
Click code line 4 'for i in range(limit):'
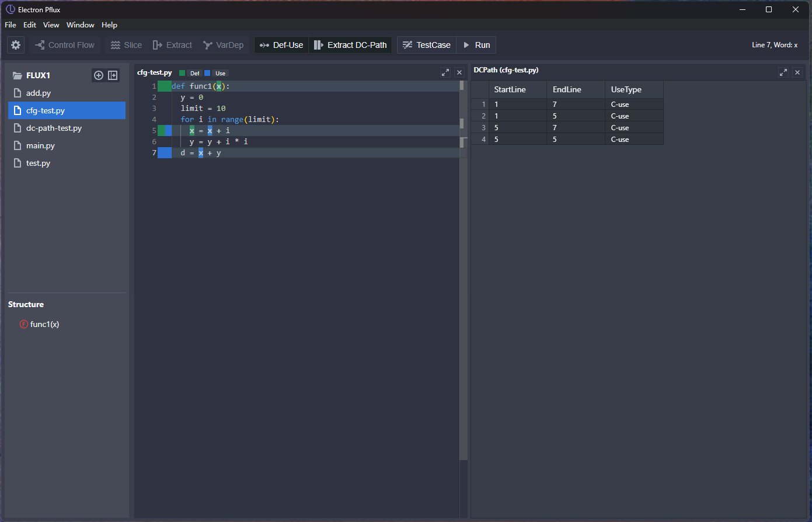[230, 119]
